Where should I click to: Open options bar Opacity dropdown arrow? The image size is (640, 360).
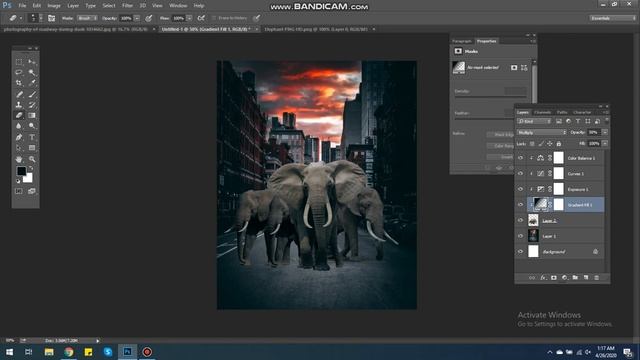(137, 18)
